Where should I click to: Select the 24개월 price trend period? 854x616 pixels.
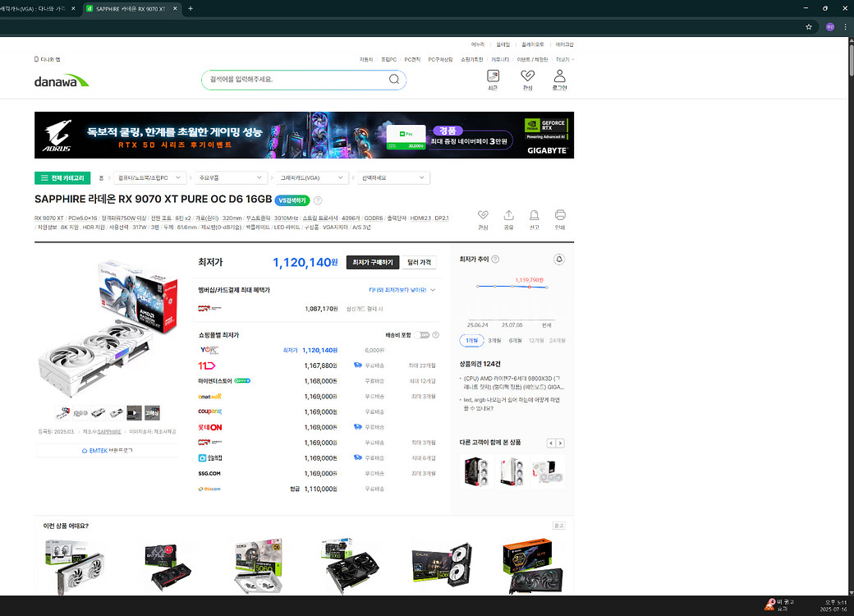pyautogui.click(x=558, y=340)
